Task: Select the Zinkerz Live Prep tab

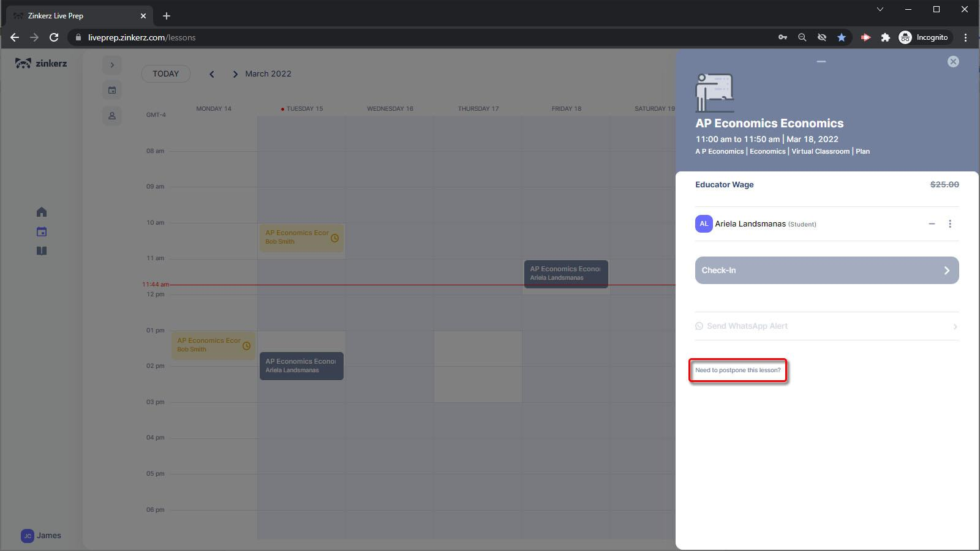Action: pyautogui.click(x=79, y=16)
